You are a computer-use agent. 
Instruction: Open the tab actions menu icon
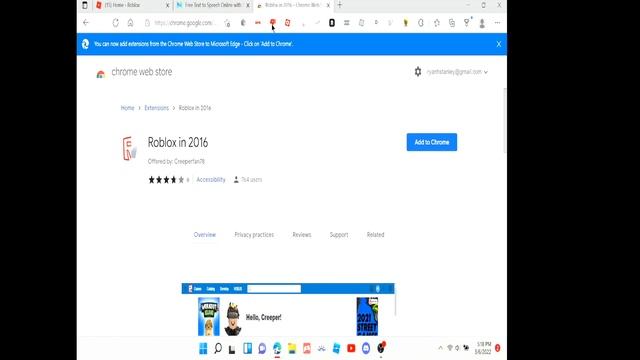click(x=84, y=5)
